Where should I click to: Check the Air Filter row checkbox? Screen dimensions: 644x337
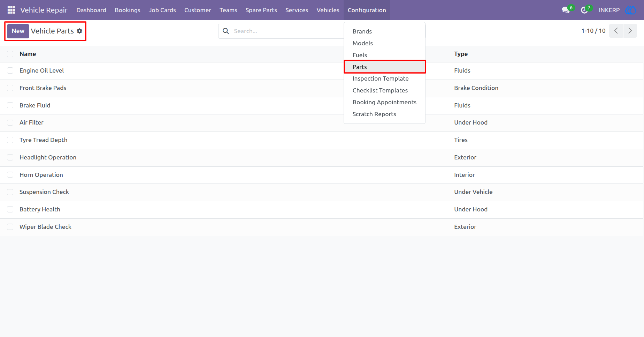tap(10, 122)
